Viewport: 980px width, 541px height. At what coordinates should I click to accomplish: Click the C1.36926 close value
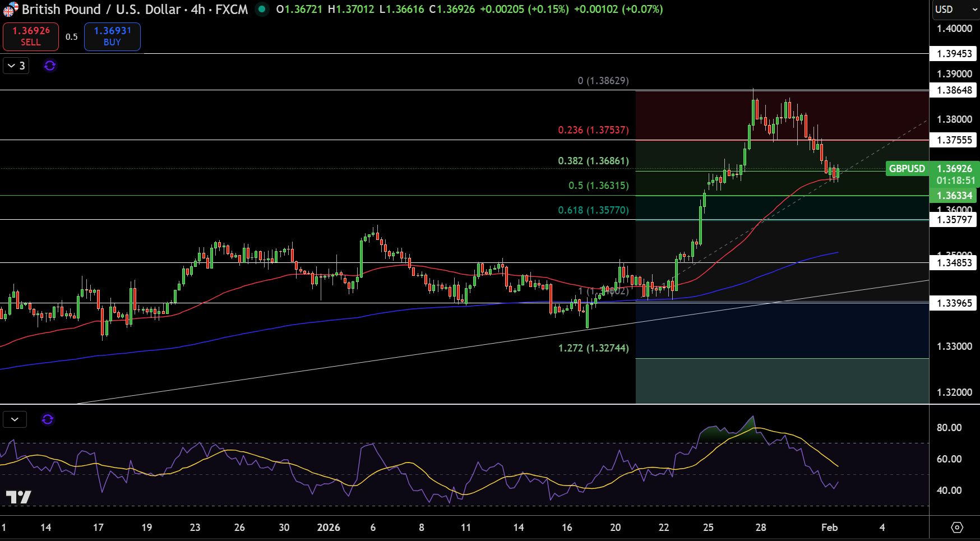[452, 10]
